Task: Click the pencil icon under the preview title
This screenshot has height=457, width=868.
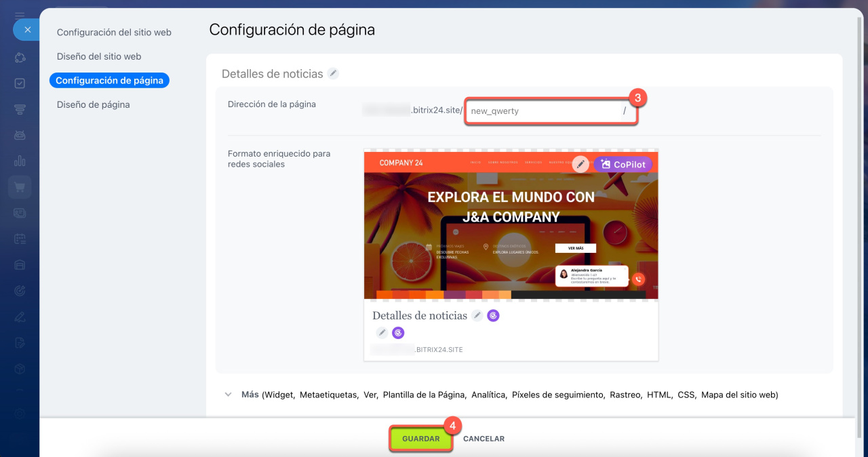Action: click(382, 332)
